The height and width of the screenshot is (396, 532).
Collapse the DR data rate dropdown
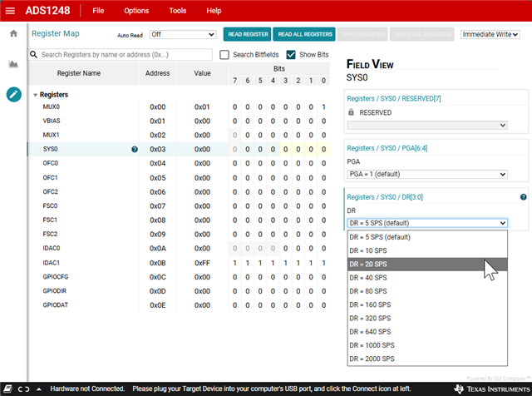427,223
